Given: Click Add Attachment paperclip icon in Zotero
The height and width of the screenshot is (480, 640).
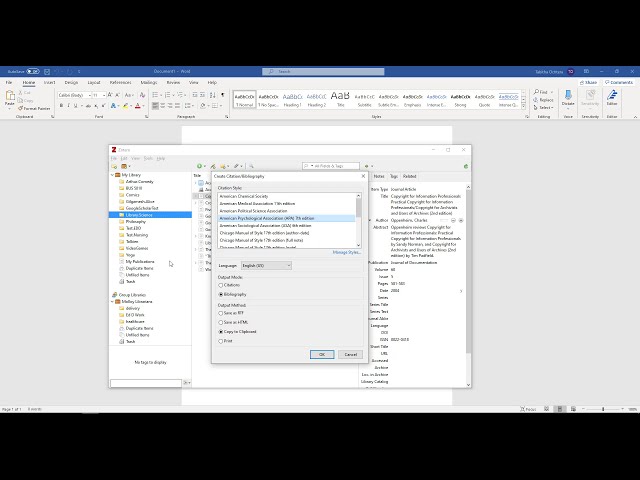Looking at the screenshot, I should 236,166.
